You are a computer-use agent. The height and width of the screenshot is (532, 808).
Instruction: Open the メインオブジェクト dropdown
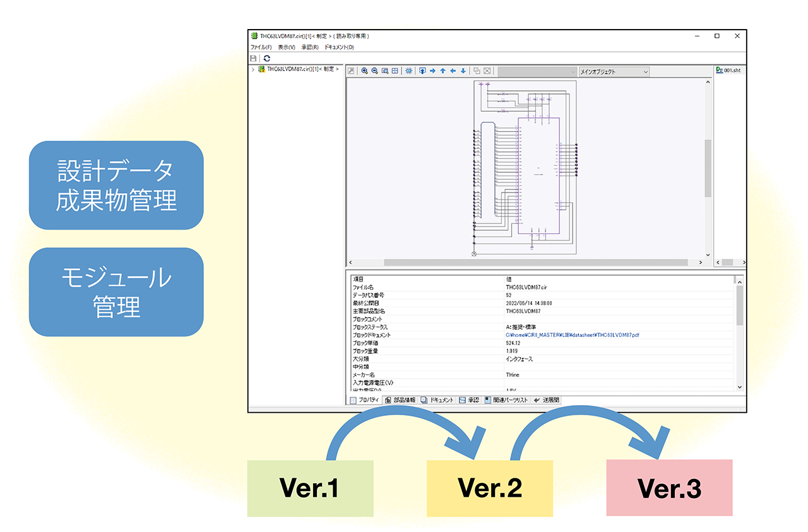[x=613, y=72]
